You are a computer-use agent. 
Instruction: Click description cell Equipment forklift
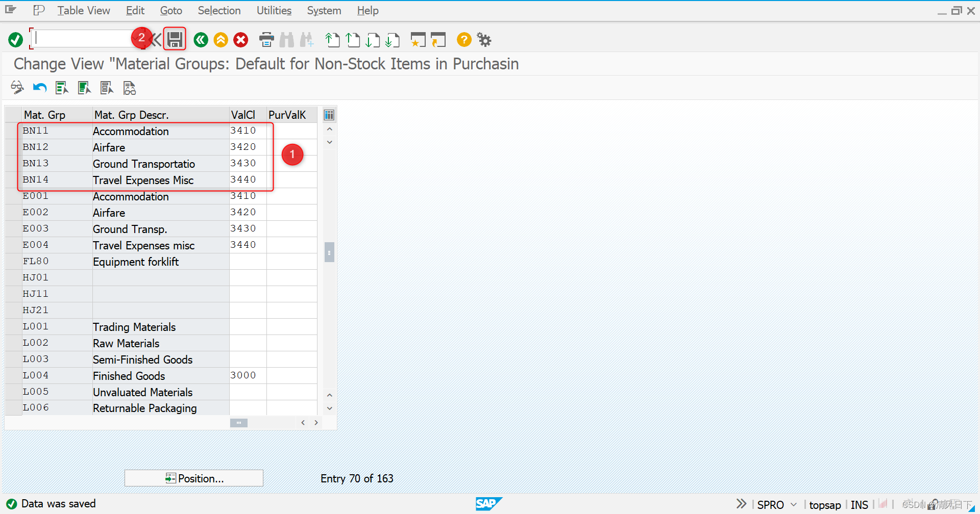click(161, 262)
